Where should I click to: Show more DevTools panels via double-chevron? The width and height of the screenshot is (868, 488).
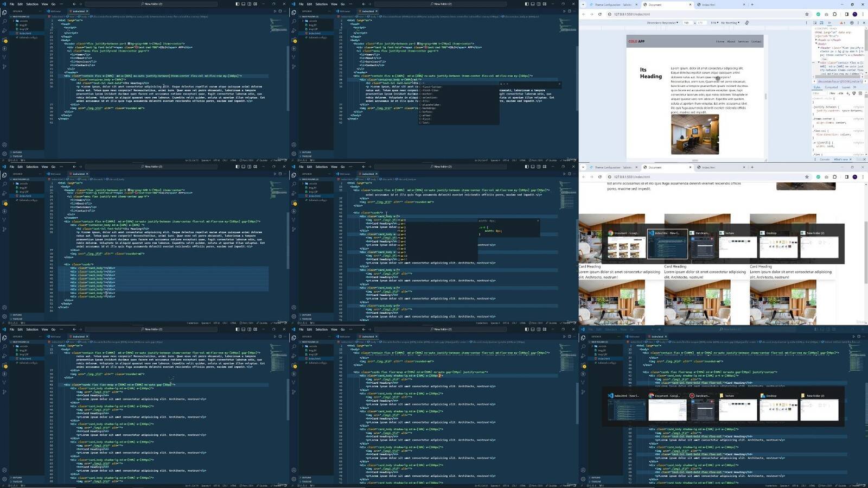click(x=828, y=23)
